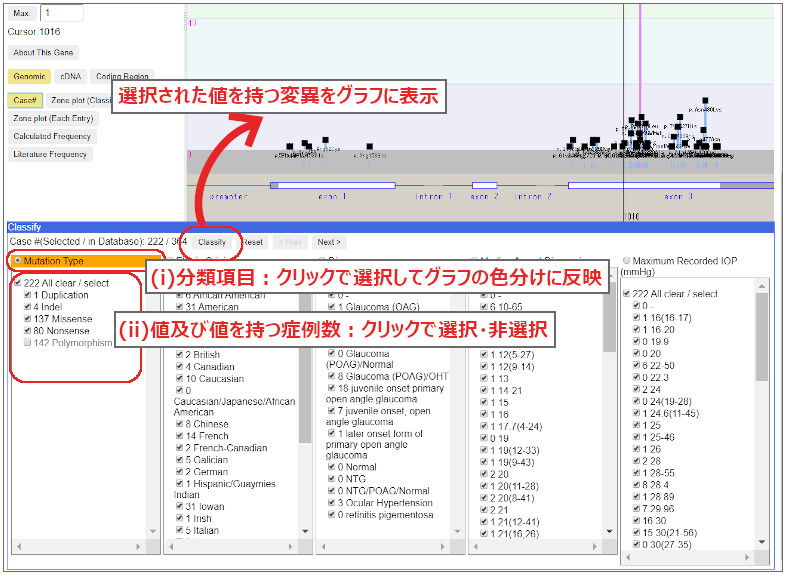Toggle 222 All clear / select under Mutation Type
This screenshot has height=575, width=790.
pyautogui.click(x=17, y=283)
